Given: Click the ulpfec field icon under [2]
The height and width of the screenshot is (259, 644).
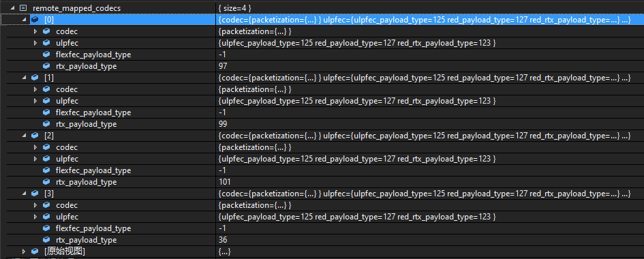Looking at the screenshot, I should pyautogui.click(x=46, y=158).
